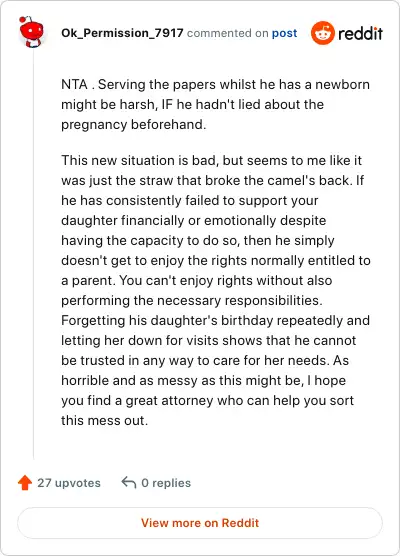Image resolution: width=400 pixels, height=556 pixels.
Task: Click the phrase "broke the camel's back"
Action: [278, 180]
